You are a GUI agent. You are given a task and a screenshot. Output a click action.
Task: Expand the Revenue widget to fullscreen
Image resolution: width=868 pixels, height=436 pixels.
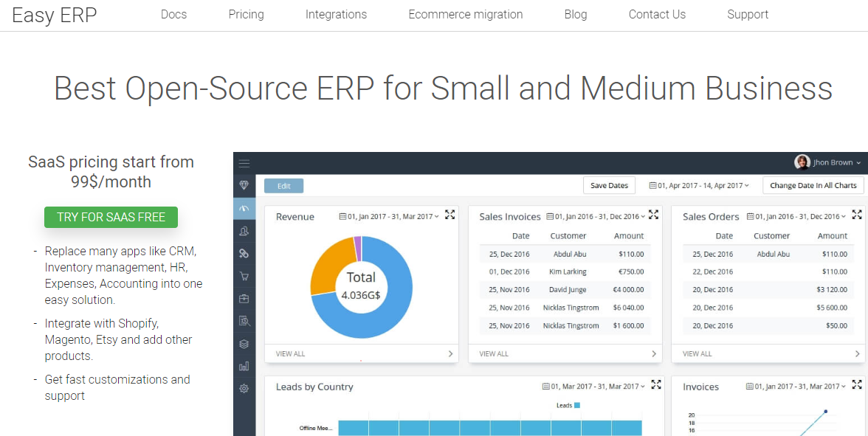point(450,215)
